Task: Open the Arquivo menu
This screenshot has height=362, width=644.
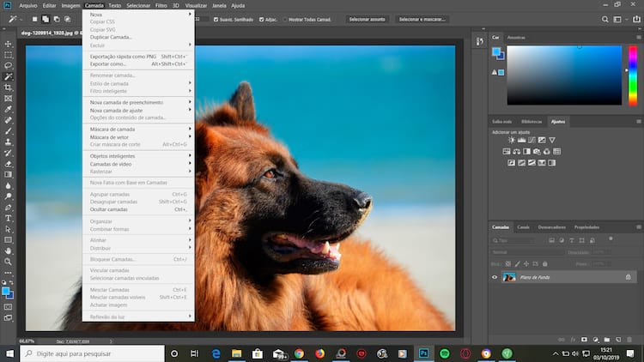Action: pyautogui.click(x=28, y=6)
